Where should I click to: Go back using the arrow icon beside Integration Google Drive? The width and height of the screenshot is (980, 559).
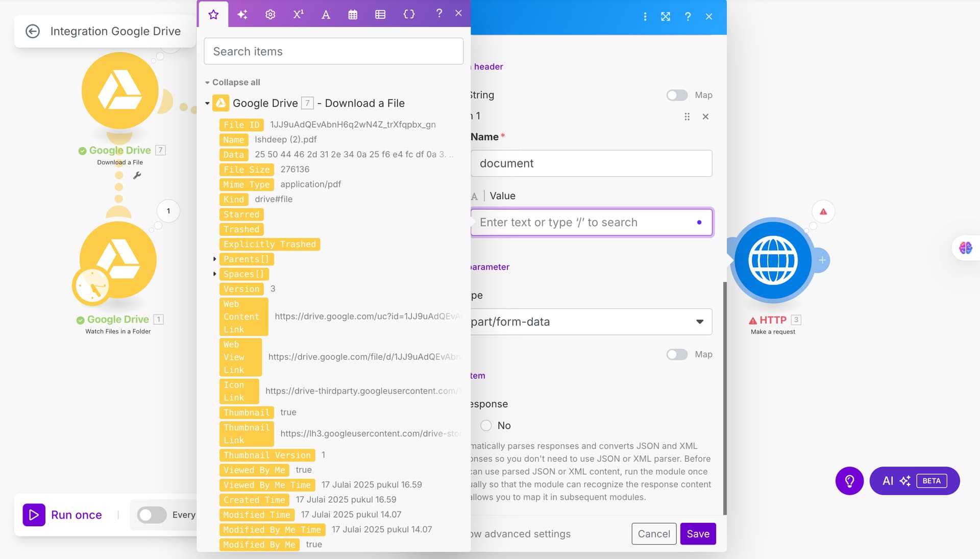click(x=33, y=31)
